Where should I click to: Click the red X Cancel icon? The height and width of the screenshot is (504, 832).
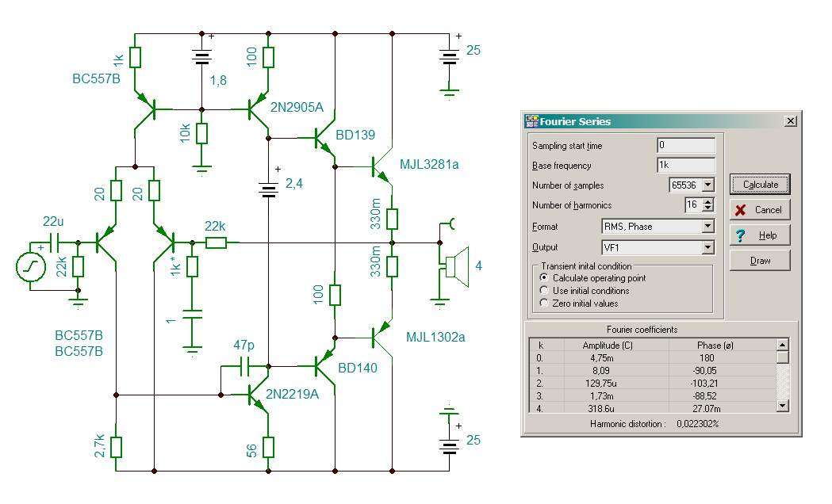point(741,211)
